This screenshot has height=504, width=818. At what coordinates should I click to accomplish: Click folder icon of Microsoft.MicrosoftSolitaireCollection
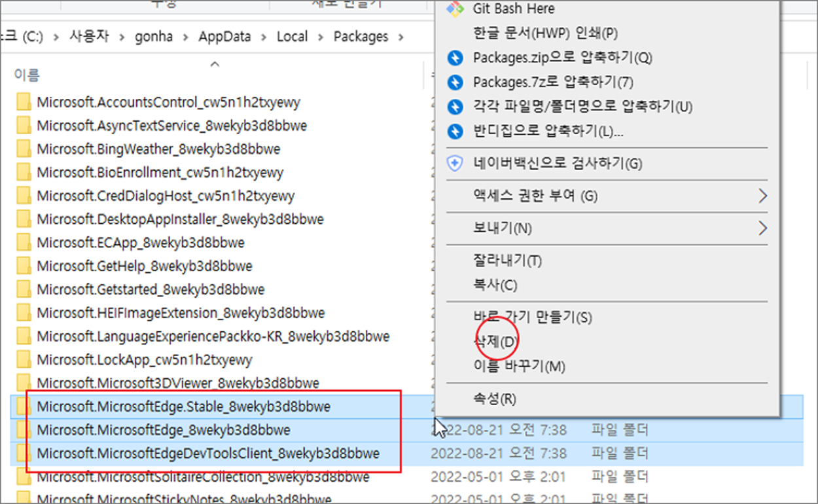point(24,477)
